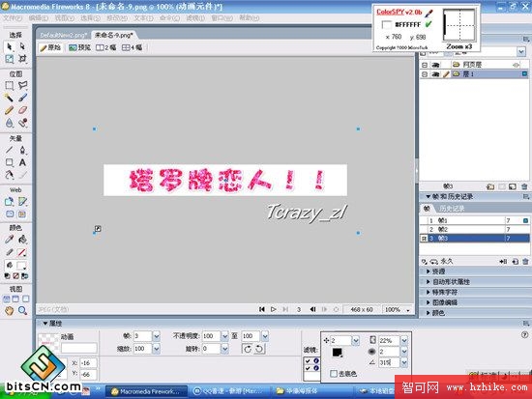Click the black shadow color swatch
The height and width of the screenshot is (399, 532).
click(337, 353)
